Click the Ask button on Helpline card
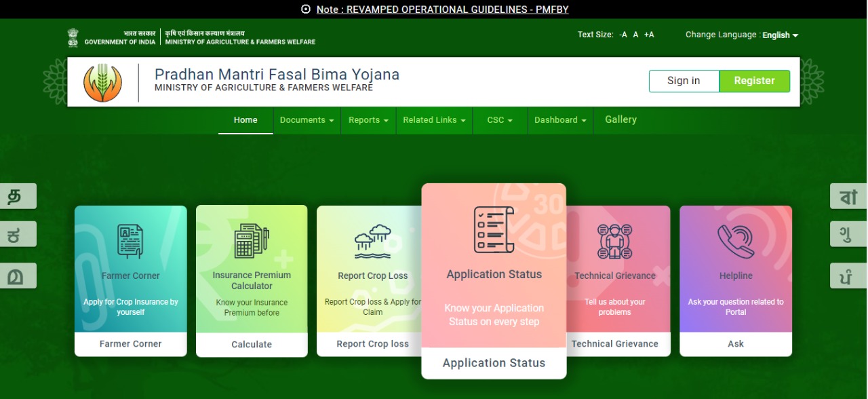The height and width of the screenshot is (399, 868). (x=736, y=344)
